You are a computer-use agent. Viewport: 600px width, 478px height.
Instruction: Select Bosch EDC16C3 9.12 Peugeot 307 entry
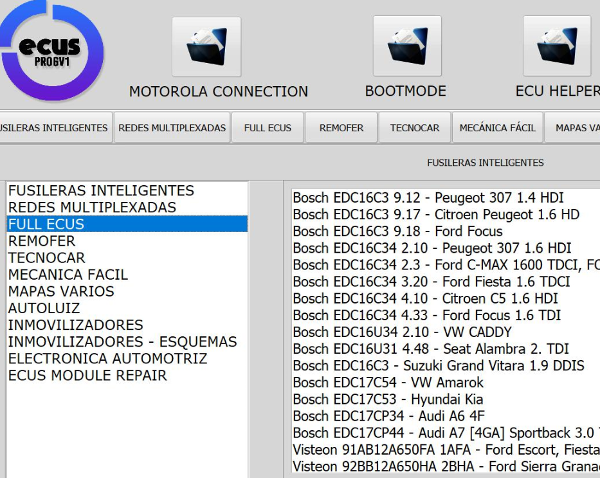pyautogui.click(x=446, y=198)
